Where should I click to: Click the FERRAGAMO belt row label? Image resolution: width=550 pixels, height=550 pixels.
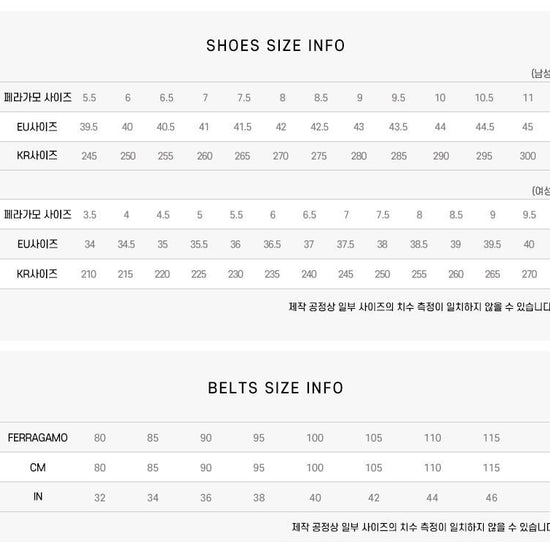coord(38,438)
